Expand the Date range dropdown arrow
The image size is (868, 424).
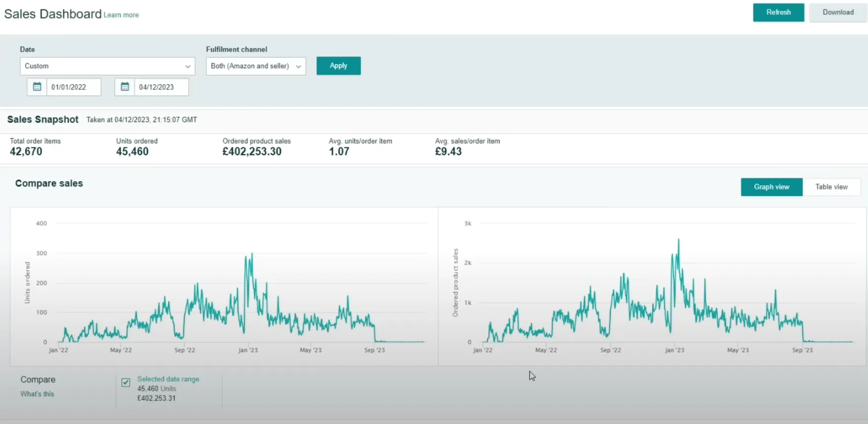point(188,66)
